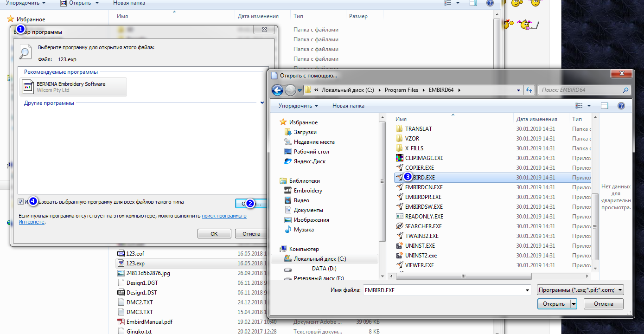Select SEARCHER.EXE file
Image resolution: width=644 pixels, height=334 pixels.
pyautogui.click(x=423, y=226)
